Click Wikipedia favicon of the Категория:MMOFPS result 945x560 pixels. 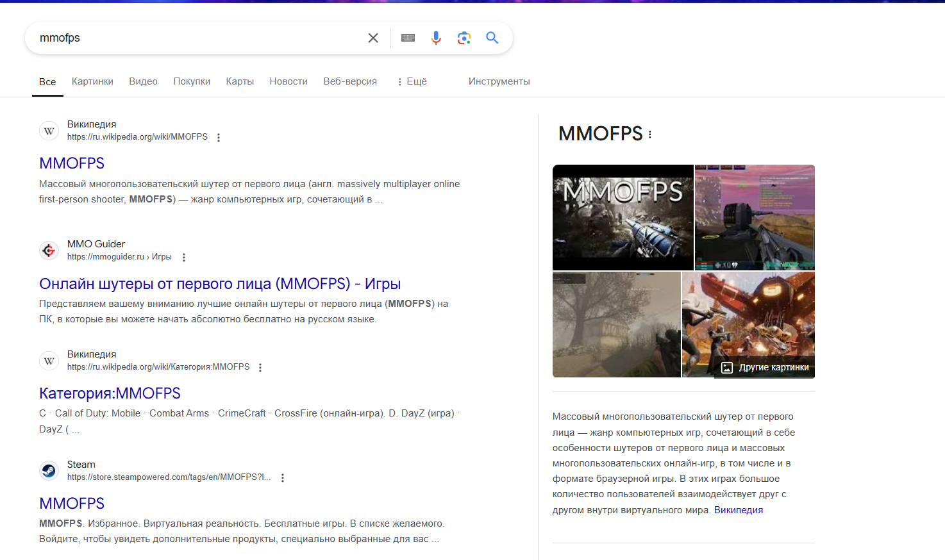coord(49,361)
